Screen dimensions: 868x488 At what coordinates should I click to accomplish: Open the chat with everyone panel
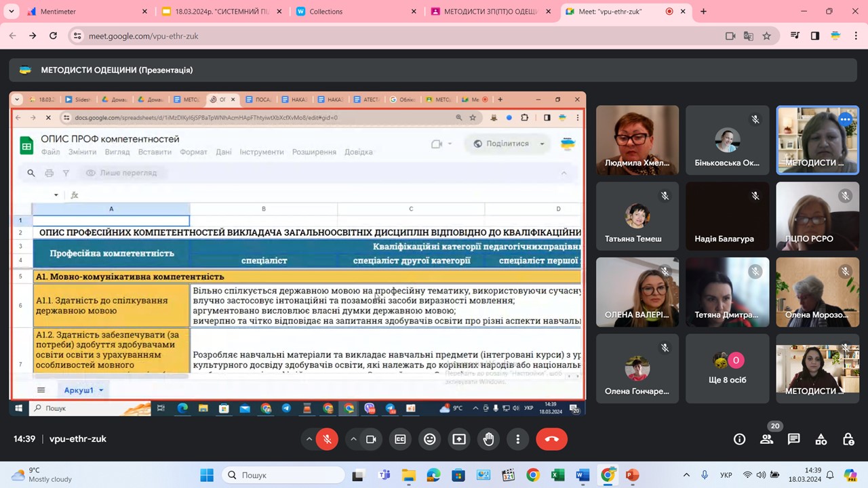point(793,439)
